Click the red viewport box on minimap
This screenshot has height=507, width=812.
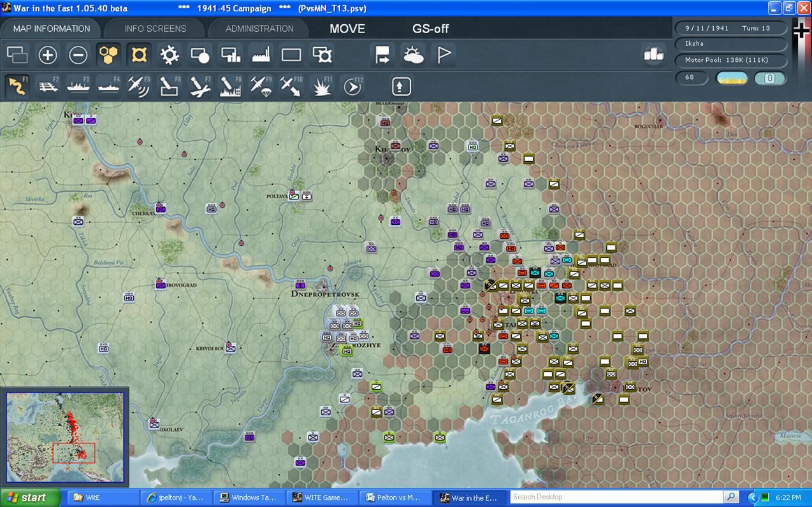[x=73, y=453]
